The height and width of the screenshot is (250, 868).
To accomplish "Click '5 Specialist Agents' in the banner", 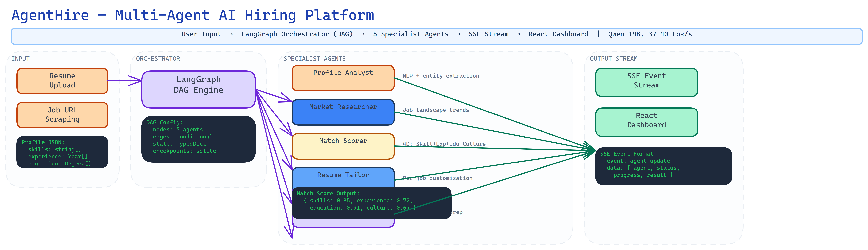I will pos(411,34).
